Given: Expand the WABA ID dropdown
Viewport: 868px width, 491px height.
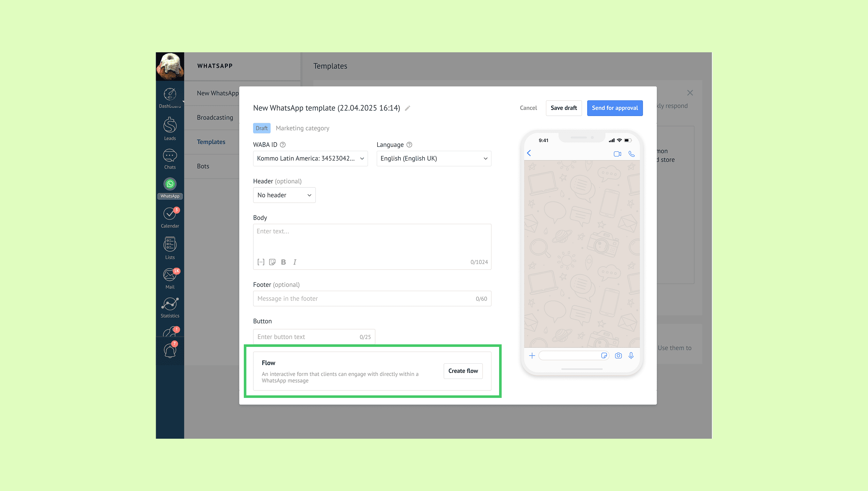Looking at the screenshot, I should point(310,158).
